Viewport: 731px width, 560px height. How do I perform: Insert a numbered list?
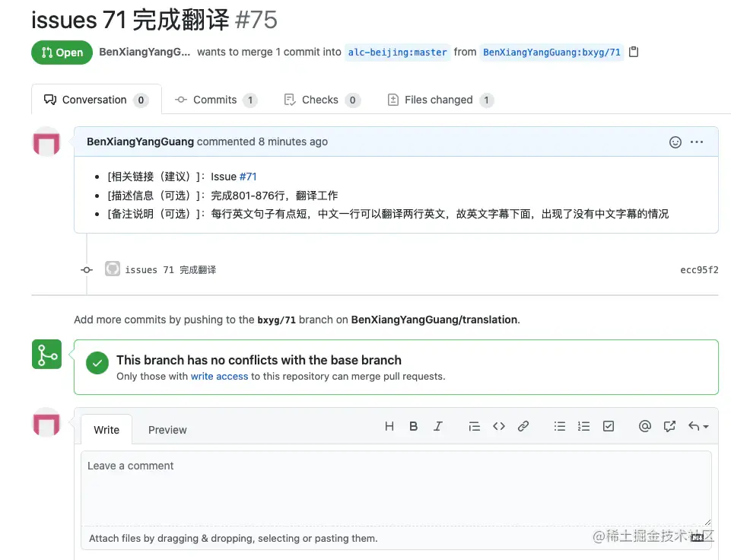(583, 426)
